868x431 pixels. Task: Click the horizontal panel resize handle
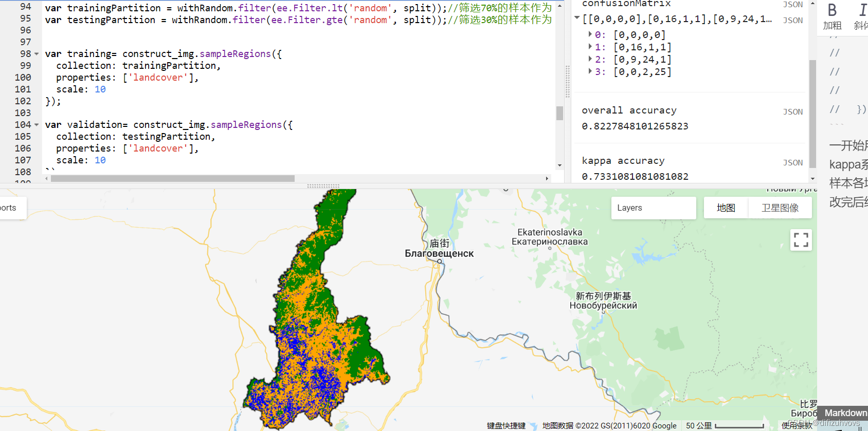323,186
